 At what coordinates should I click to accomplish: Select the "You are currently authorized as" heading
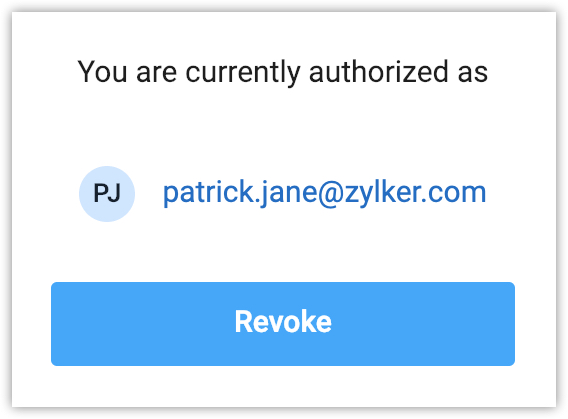pos(283,72)
